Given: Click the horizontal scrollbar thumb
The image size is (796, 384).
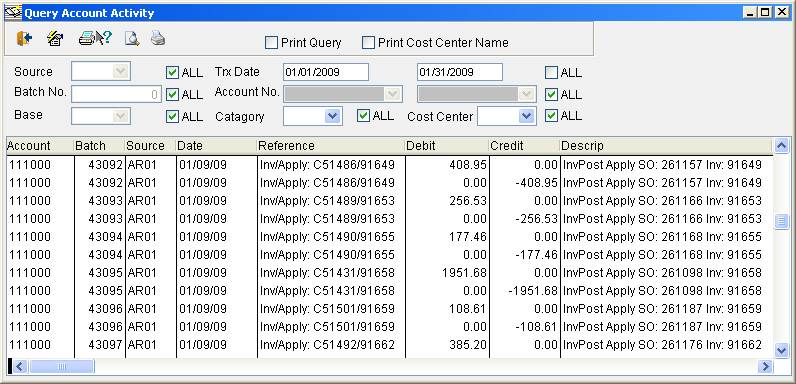Looking at the screenshot, I should coord(62,366).
